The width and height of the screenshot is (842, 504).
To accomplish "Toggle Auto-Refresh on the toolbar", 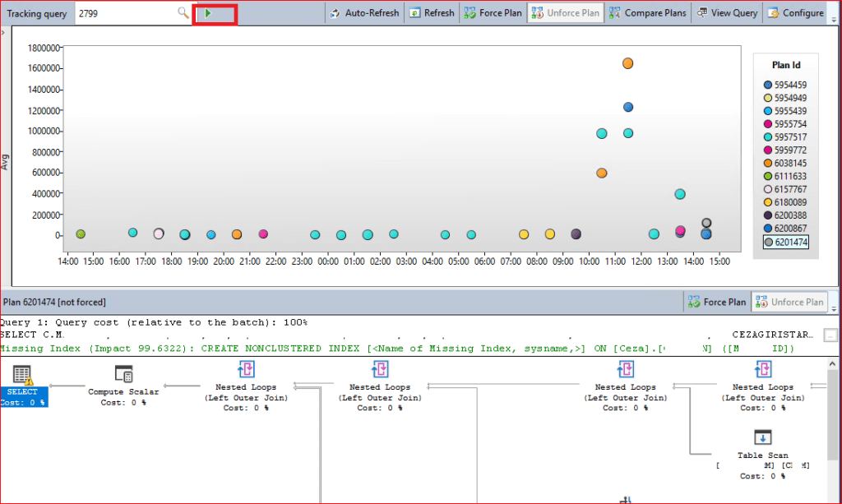I will (364, 13).
